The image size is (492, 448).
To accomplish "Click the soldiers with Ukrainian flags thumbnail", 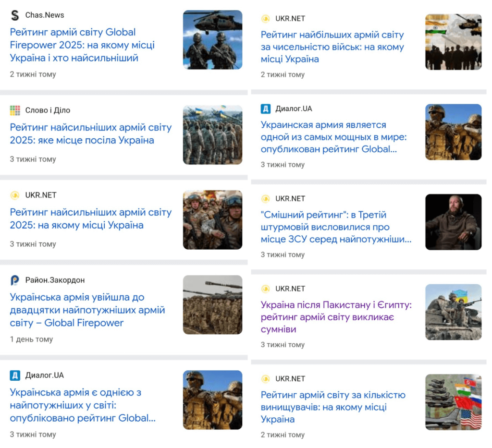I will coord(212,134).
